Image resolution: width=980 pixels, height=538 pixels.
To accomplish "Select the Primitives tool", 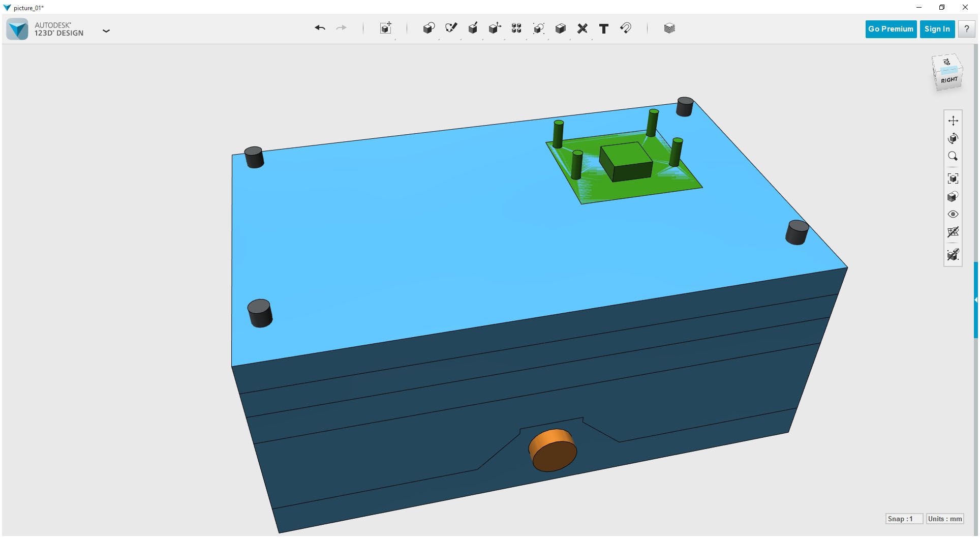I will click(428, 28).
